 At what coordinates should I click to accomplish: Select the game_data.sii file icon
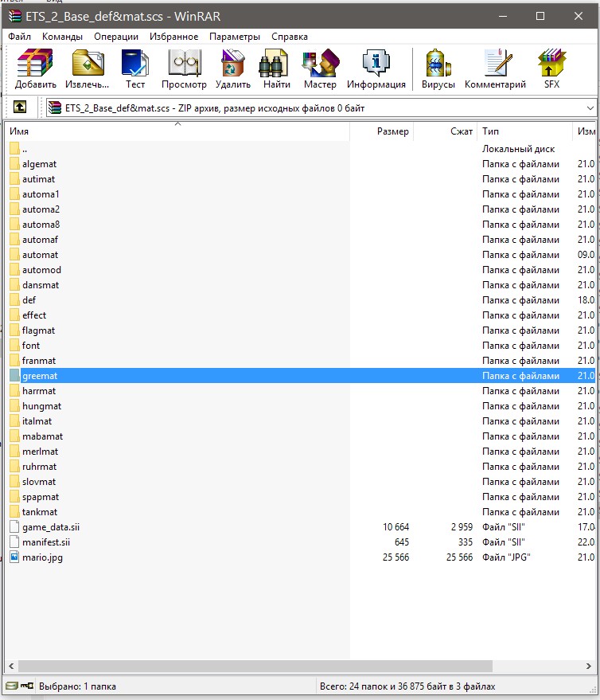click(x=14, y=526)
